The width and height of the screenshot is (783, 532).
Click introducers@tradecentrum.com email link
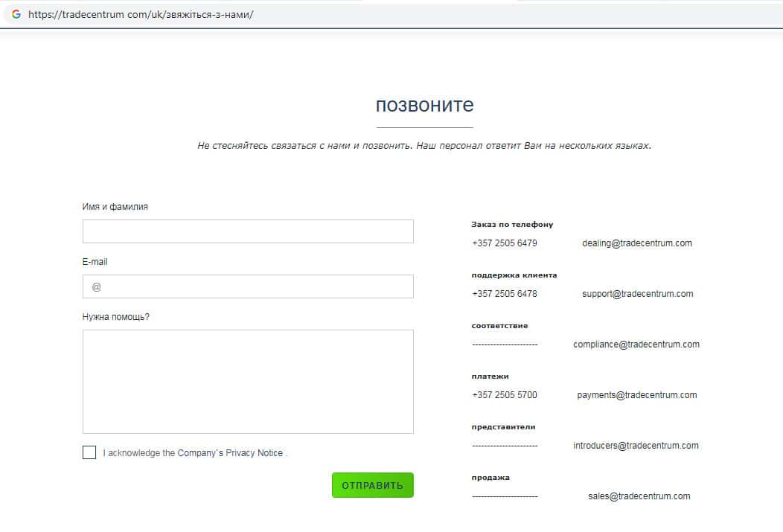(x=636, y=446)
